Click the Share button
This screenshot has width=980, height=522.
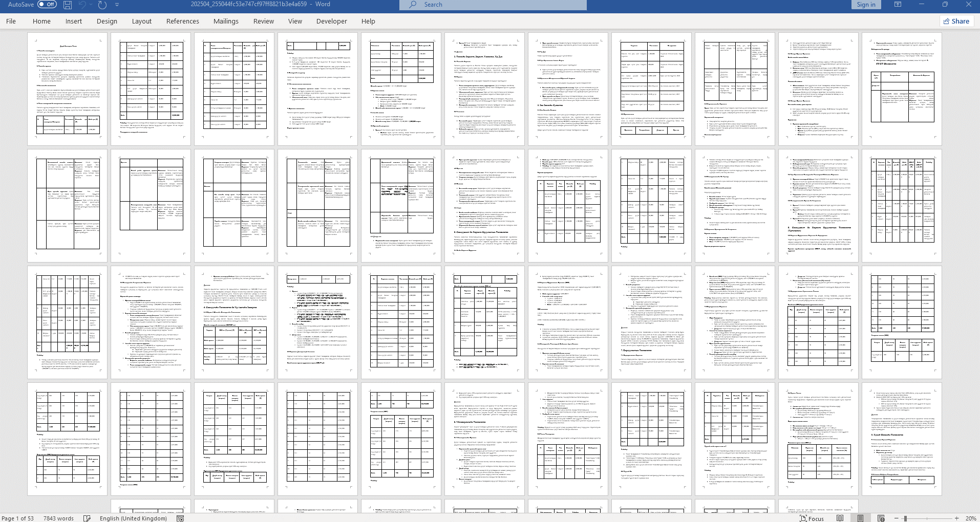[x=956, y=21]
